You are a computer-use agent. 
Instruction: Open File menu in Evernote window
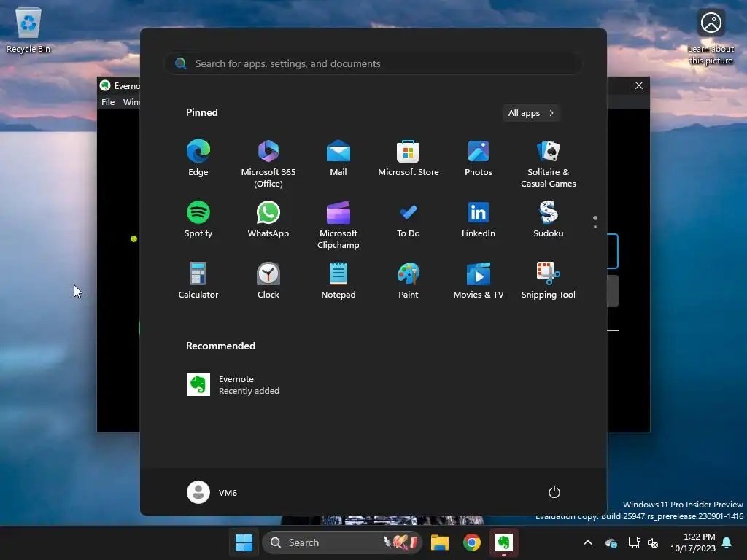pyautogui.click(x=108, y=102)
